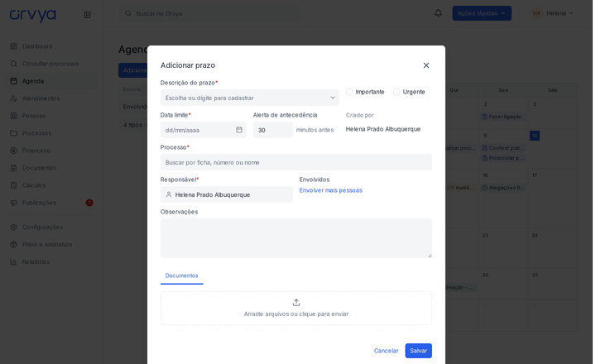
Task: Click the search magnifier icon in top bar
Action: tap(128, 14)
